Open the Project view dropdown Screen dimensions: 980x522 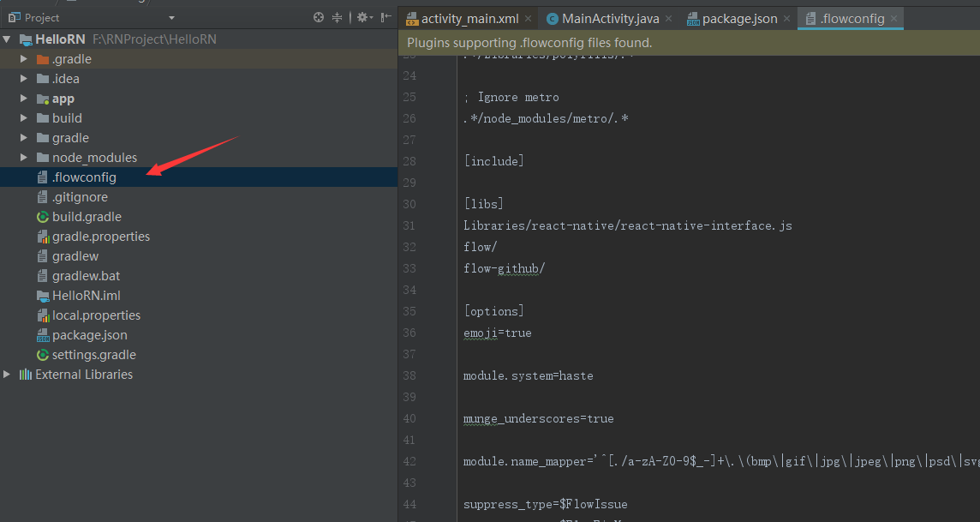tap(171, 18)
